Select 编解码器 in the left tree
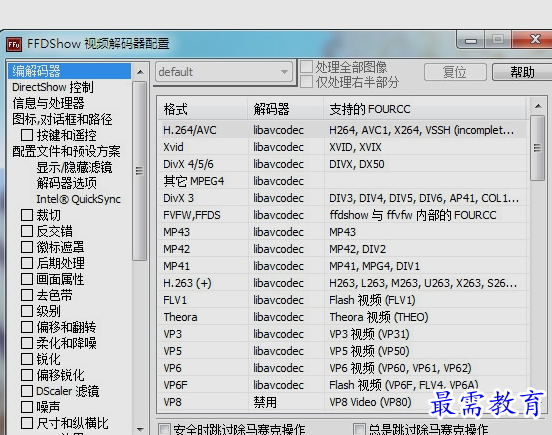 pos(69,71)
